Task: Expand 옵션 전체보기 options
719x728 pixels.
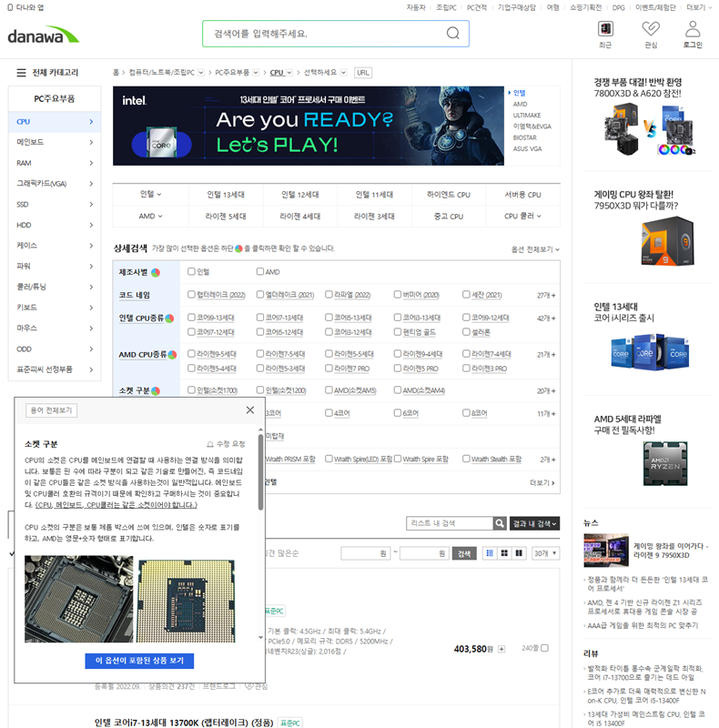Action: (535, 249)
